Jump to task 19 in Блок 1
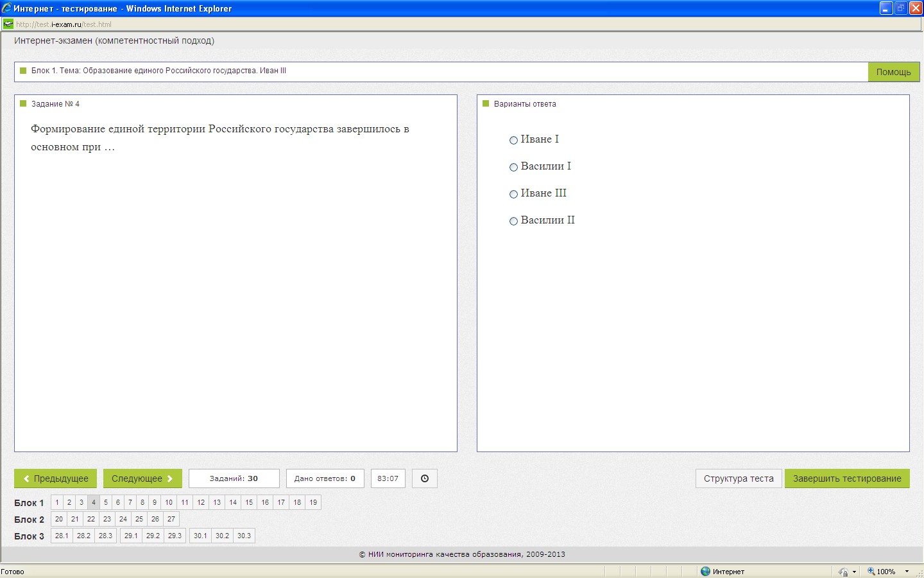This screenshot has height=578, width=924. point(313,502)
